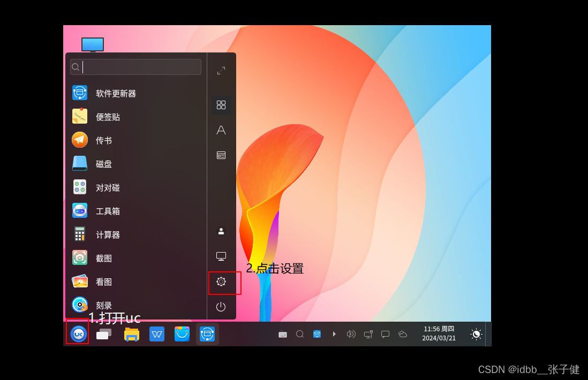This screenshot has width=588, height=380.
Task: Open the weather tray icon
Action: point(402,334)
